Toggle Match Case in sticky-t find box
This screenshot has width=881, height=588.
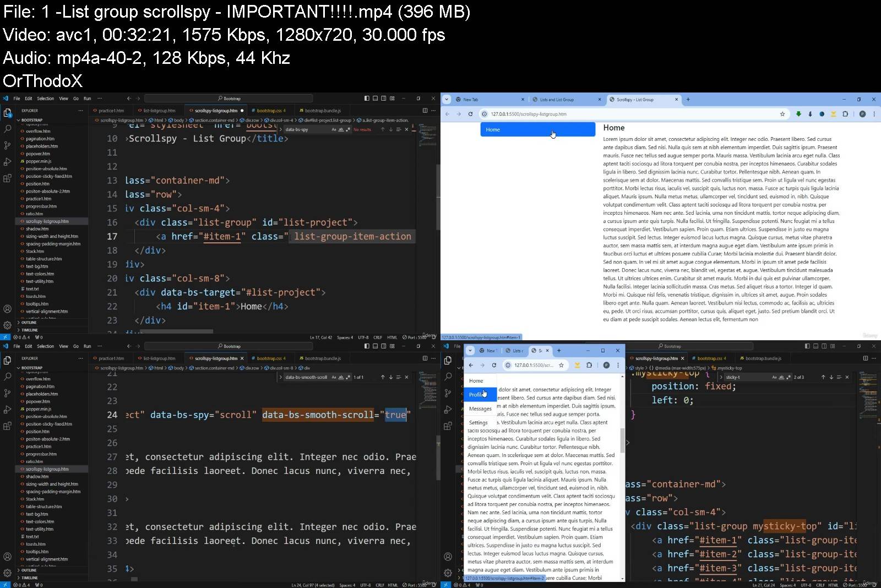tap(774, 377)
